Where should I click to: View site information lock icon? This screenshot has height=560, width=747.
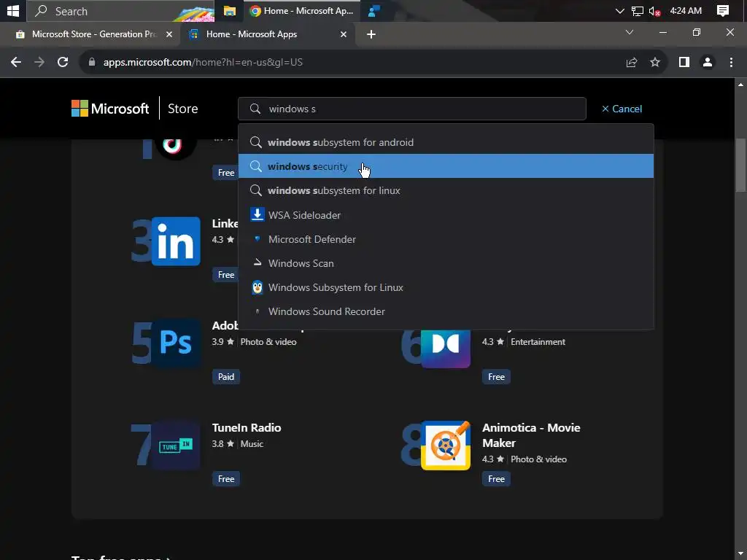[92, 62]
